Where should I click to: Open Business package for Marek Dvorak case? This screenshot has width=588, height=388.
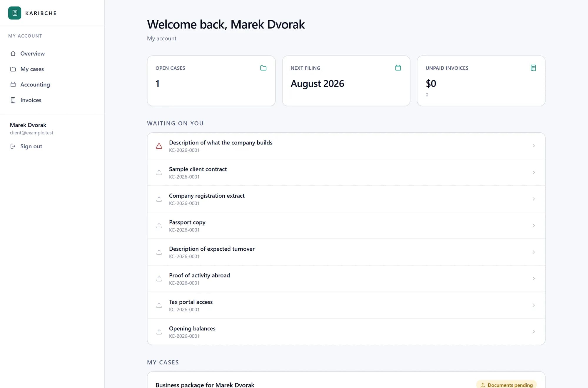205,385
